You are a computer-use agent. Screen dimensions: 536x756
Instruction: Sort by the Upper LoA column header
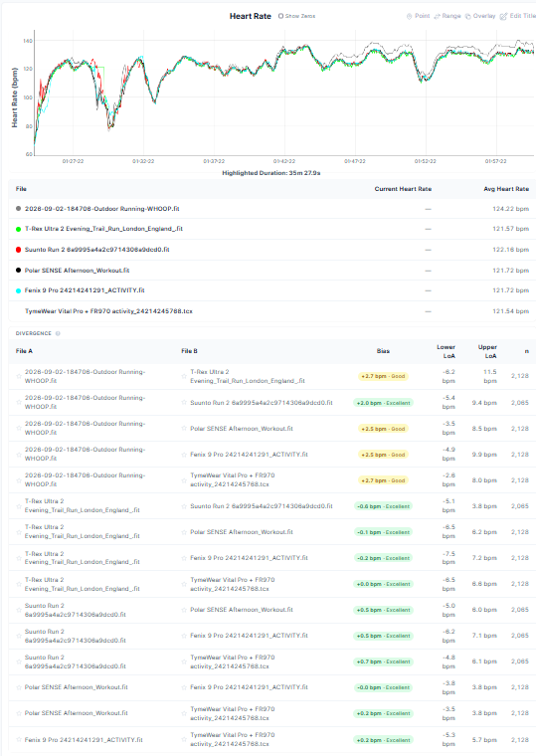tap(487, 351)
